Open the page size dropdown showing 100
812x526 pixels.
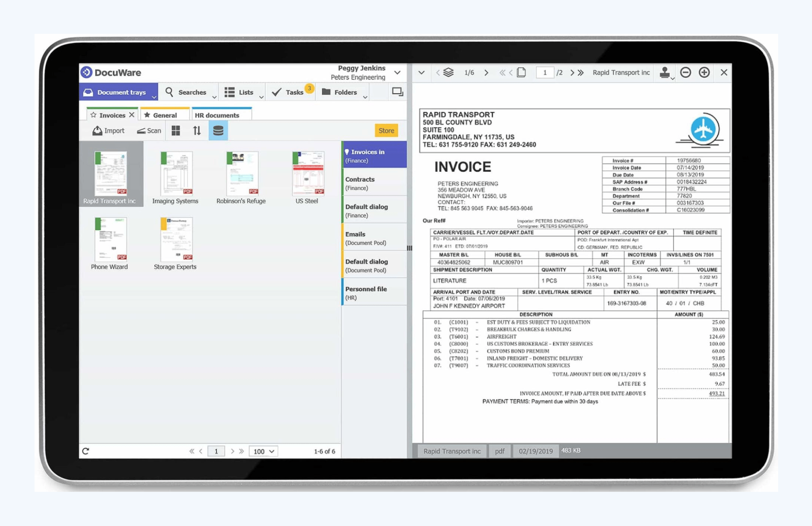pos(263,451)
